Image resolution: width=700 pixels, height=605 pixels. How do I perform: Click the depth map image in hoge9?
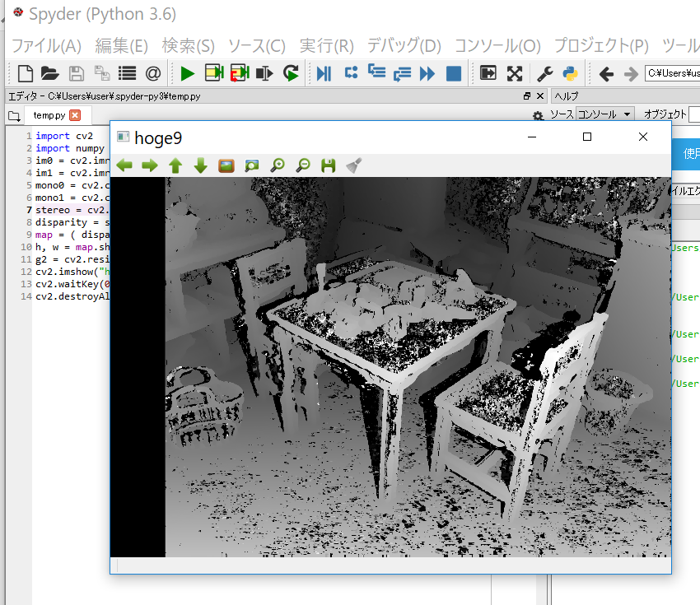390,367
